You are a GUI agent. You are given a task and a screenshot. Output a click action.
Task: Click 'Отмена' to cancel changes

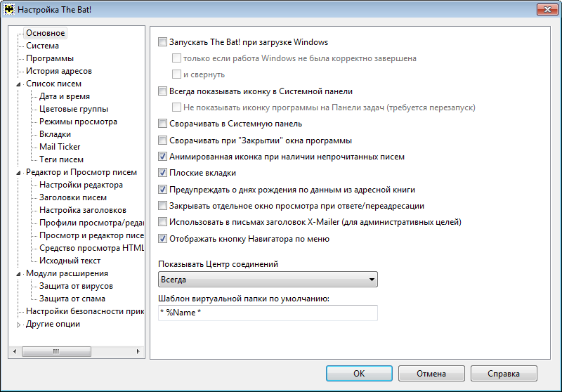[x=431, y=373]
